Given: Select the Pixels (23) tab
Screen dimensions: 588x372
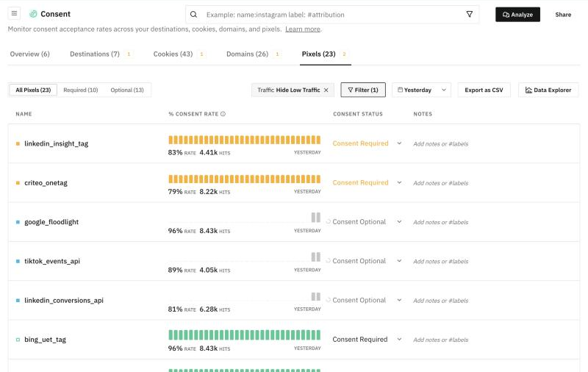Looking at the screenshot, I should pos(318,54).
